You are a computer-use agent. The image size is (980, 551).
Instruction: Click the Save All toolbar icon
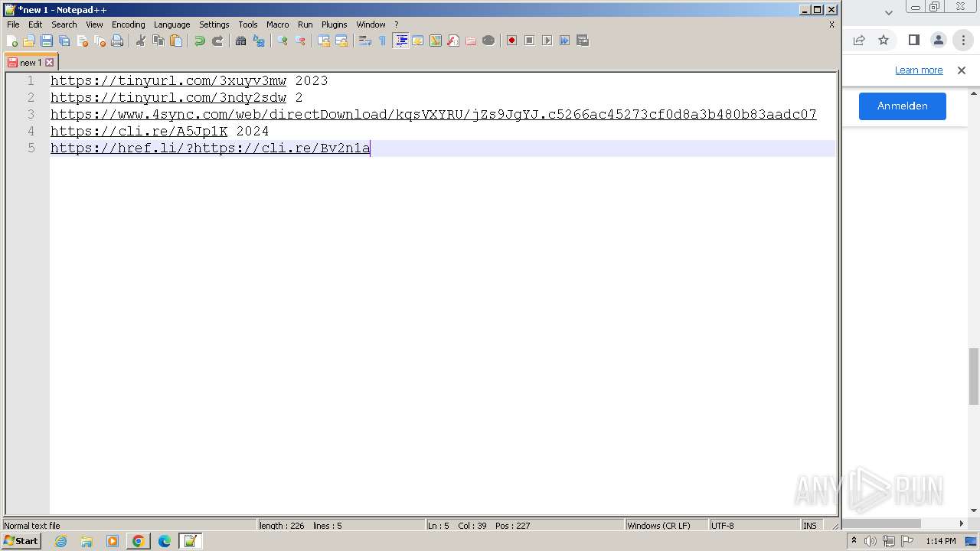coord(64,41)
